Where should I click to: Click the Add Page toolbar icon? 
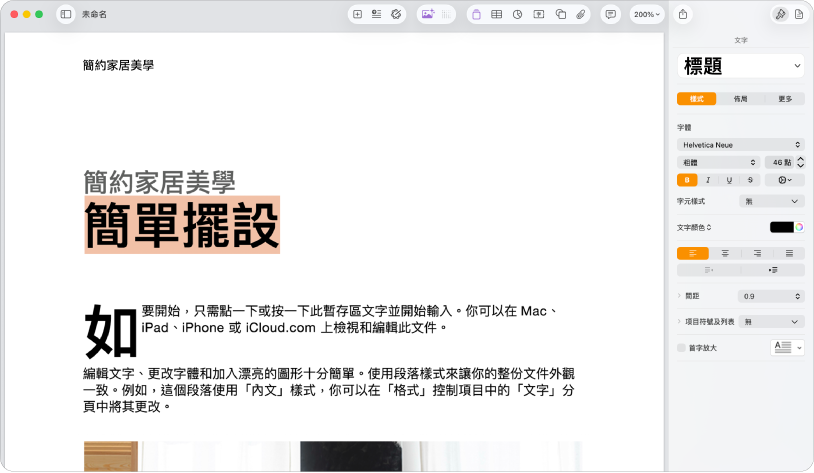click(357, 15)
